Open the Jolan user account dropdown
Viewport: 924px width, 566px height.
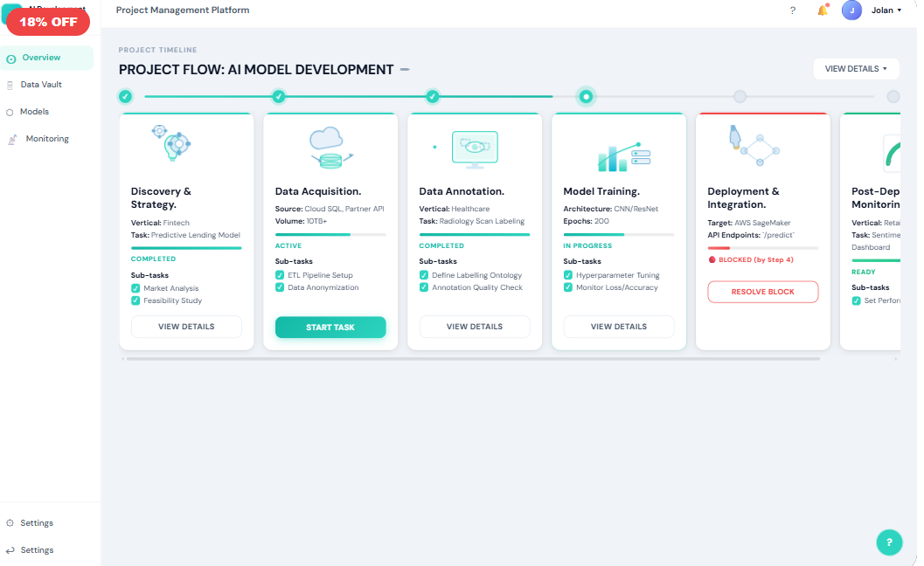pyautogui.click(x=886, y=10)
